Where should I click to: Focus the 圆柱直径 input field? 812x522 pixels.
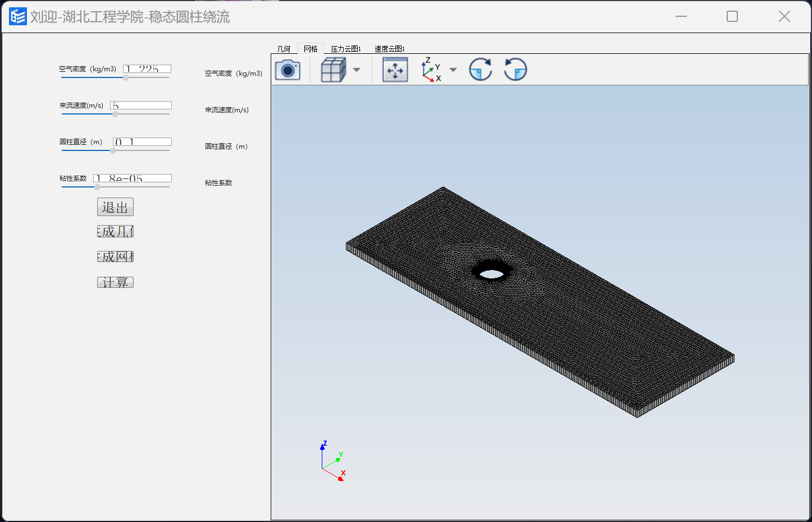click(x=142, y=141)
